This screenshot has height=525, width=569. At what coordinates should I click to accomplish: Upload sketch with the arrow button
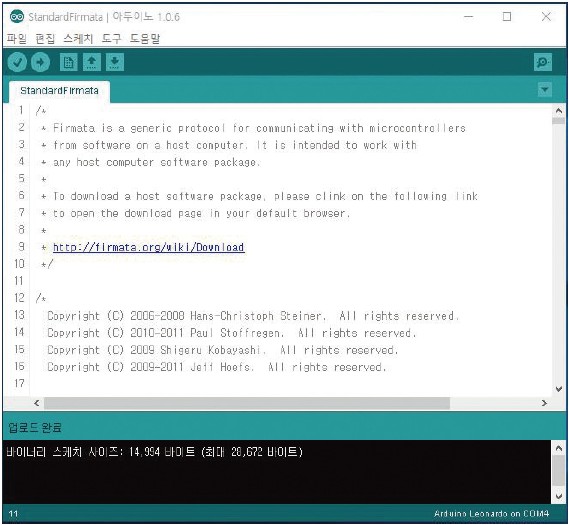[x=40, y=62]
